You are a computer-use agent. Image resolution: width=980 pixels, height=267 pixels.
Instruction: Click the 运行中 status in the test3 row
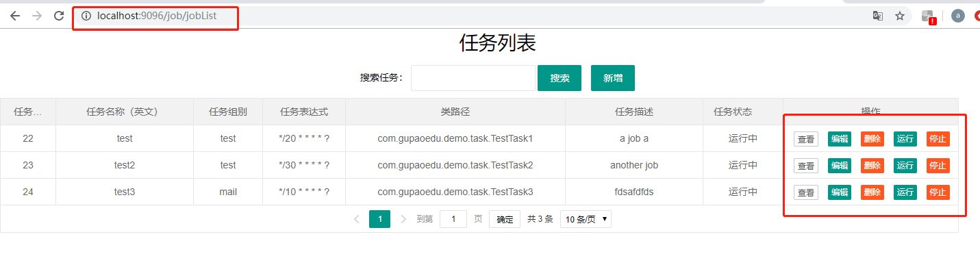[x=743, y=192]
